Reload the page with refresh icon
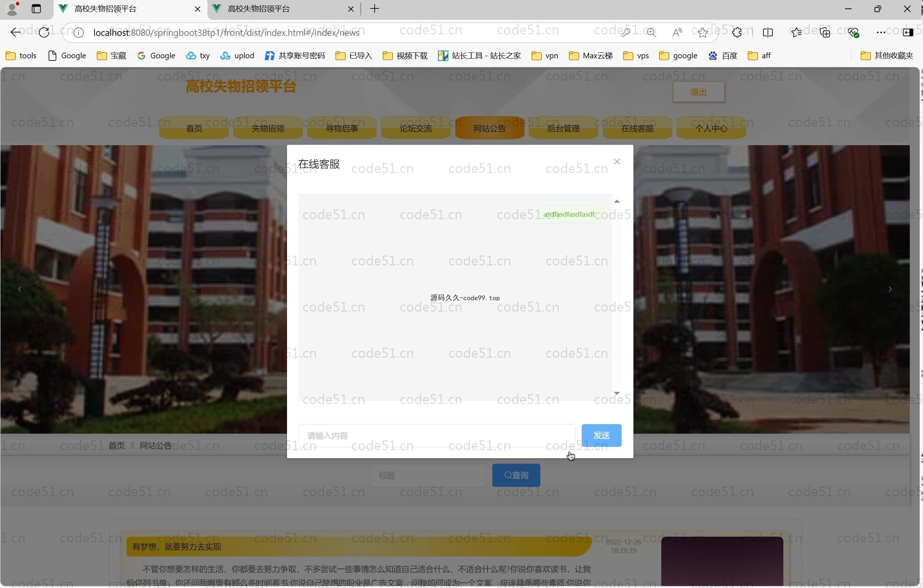This screenshot has height=588, width=923. point(44,33)
